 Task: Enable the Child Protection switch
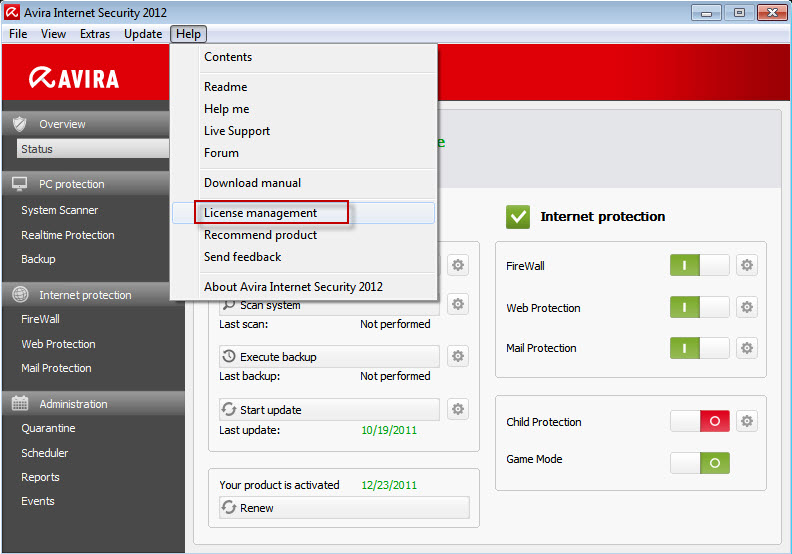(700, 421)
